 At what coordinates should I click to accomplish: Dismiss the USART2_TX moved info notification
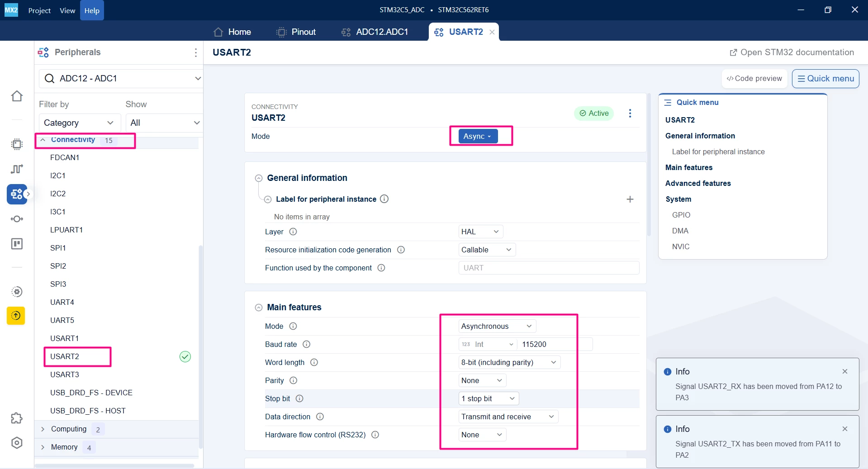pyautogui.click(x=845, y=429)
